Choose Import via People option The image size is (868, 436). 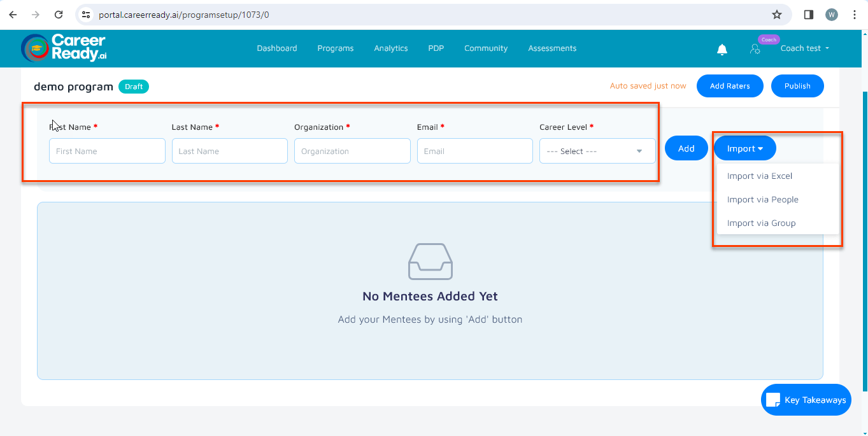[762, 200]
